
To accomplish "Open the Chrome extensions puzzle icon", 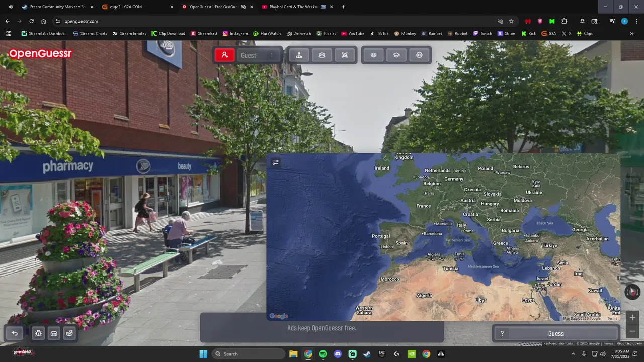I will click(565, 21).
